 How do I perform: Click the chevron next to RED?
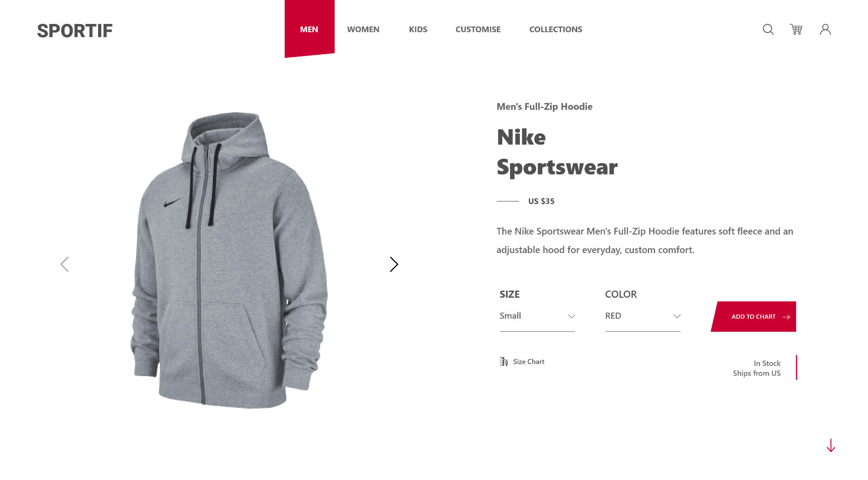(677, 316)
